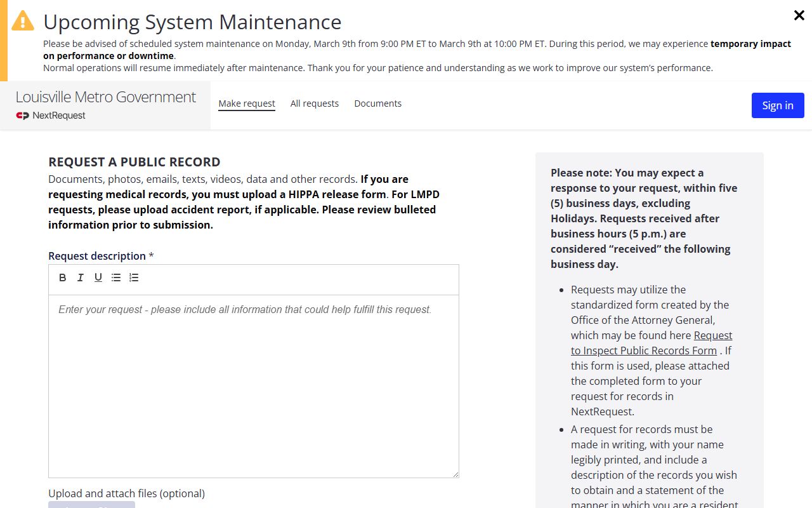Click the Louisville Metro Government title

106,97
